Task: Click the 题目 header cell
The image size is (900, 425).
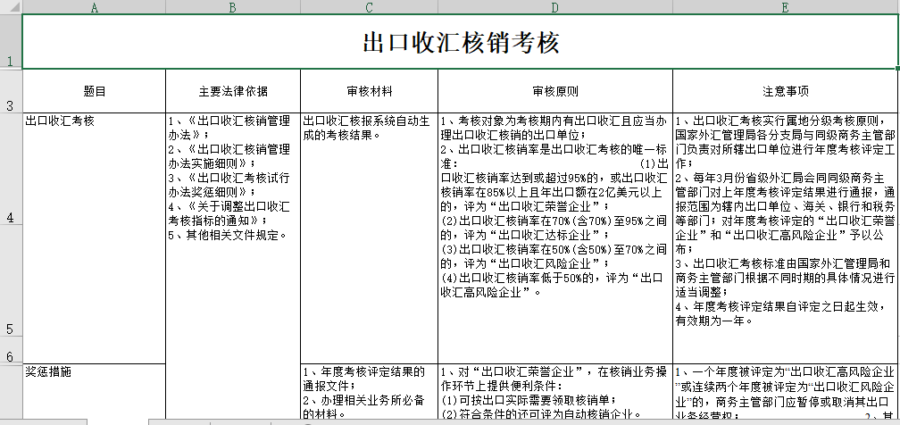Action: (x=94, y=91)
